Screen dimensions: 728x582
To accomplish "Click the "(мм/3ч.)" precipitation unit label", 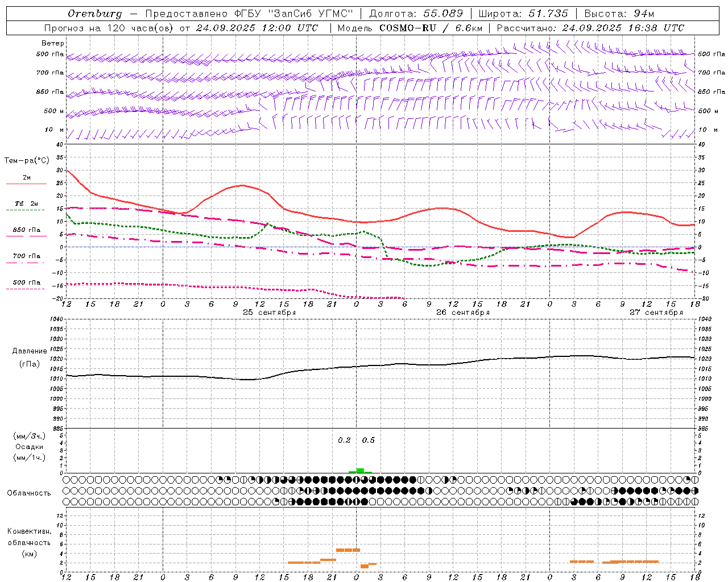I will coord(30,436).
